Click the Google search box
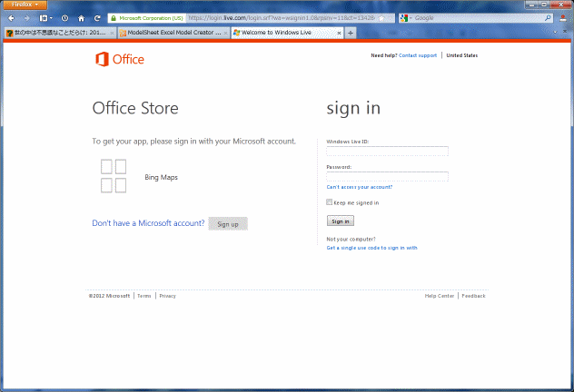The height and width of the screenshot is (392, 574). (478, 18)
